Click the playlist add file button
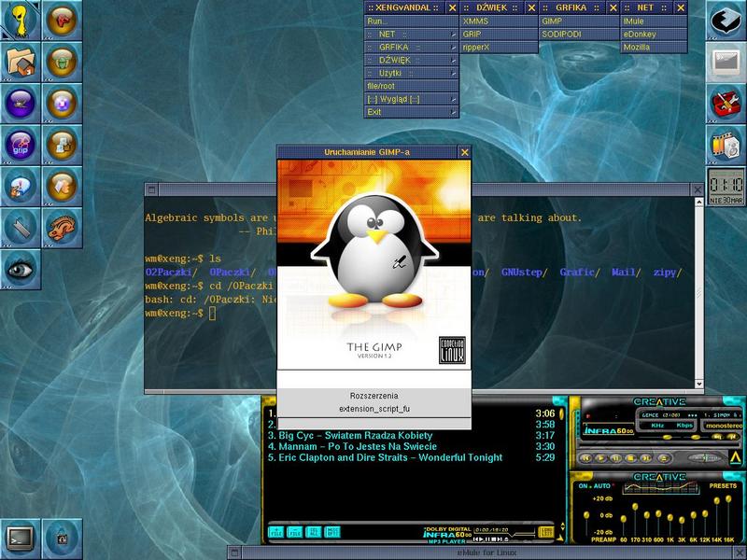Image resolution: width=747 pixels, height=560 pixels. (275, 532)
